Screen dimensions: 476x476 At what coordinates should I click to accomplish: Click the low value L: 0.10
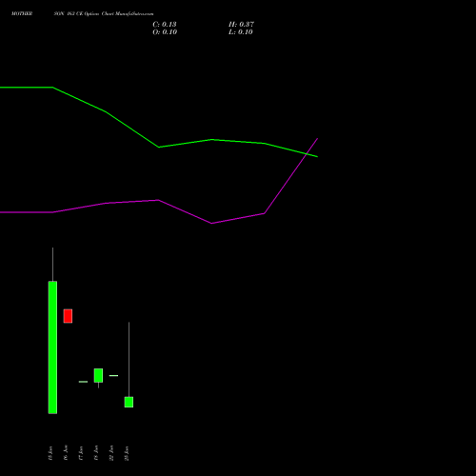(241, 32)
